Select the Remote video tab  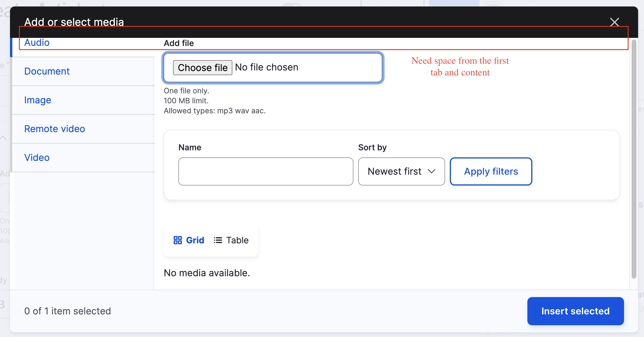(x=55, y=129)
